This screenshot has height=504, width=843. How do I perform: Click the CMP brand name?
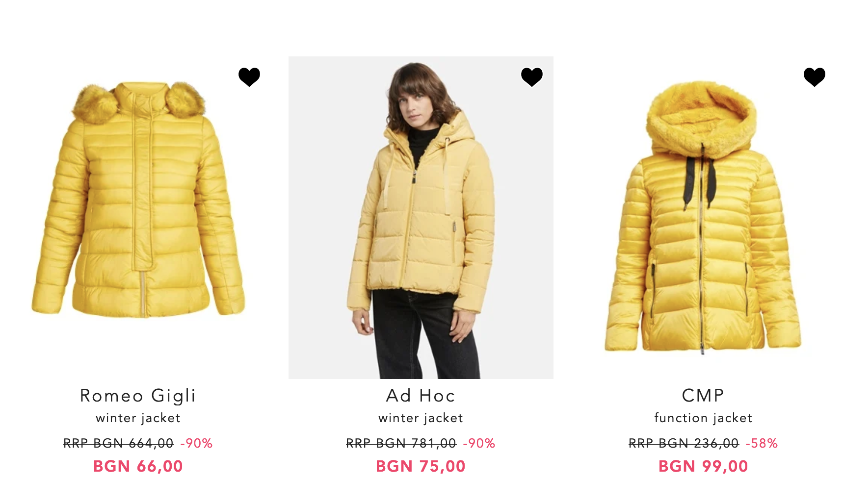703,396
